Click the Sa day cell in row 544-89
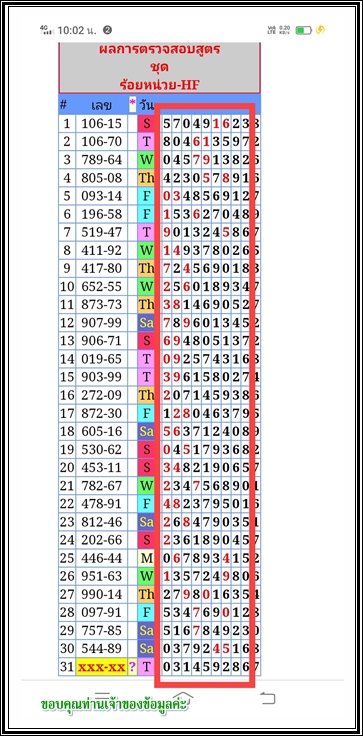 pyautogui.click(x=147, y=648)
